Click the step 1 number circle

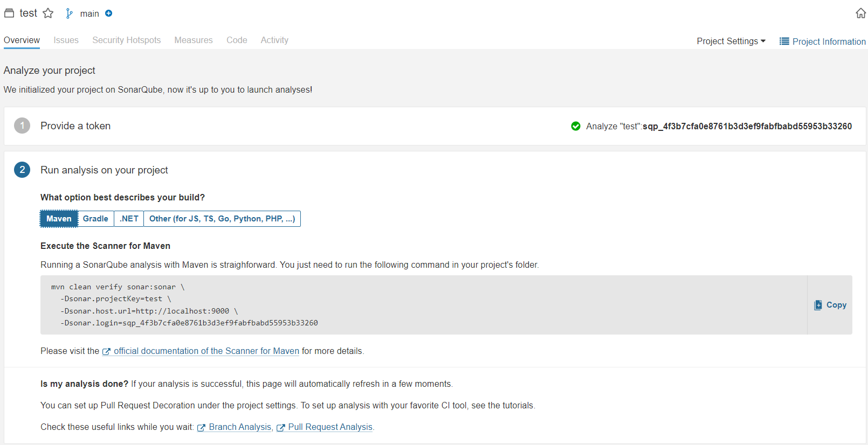point(22,126)
